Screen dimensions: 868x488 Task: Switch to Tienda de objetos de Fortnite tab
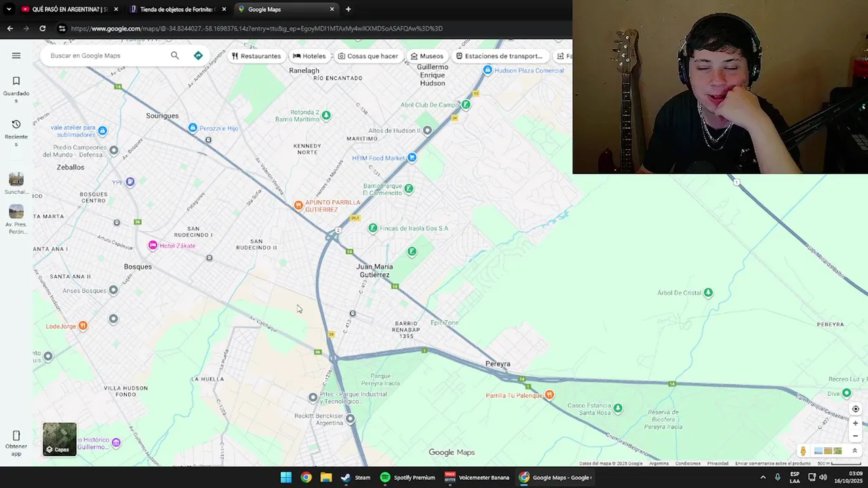[178, 9]
